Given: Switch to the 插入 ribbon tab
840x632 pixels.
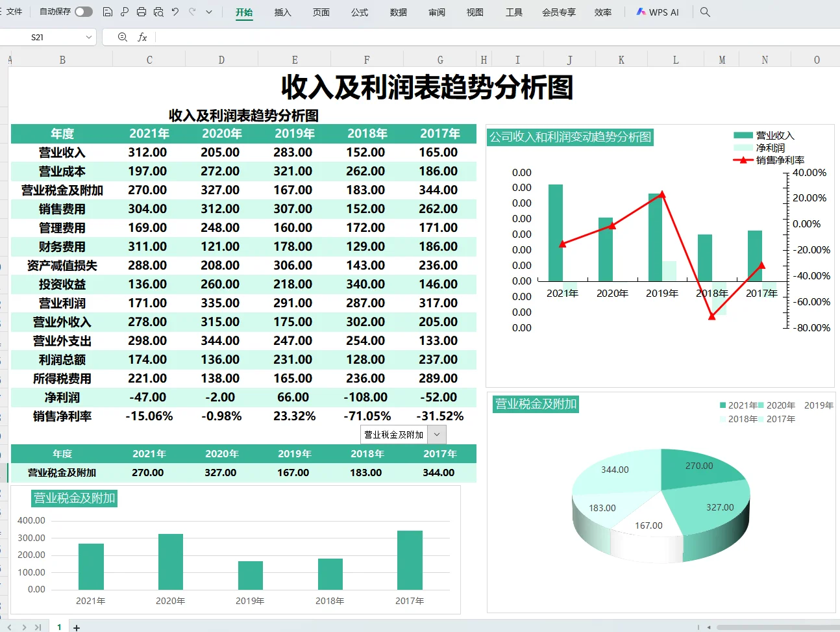Looking at the screenshot, I should tap(282, 12).
